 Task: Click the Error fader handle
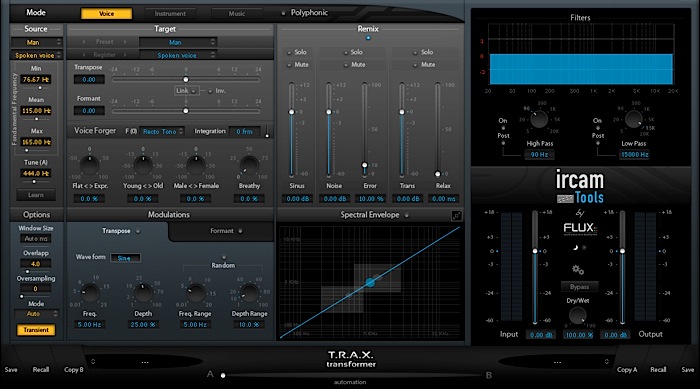[x=365, y=165]
